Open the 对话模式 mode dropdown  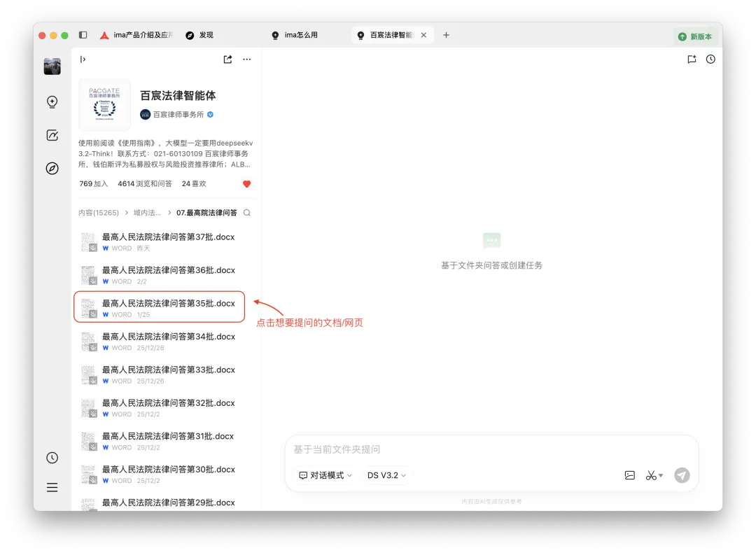click(325, 475)
